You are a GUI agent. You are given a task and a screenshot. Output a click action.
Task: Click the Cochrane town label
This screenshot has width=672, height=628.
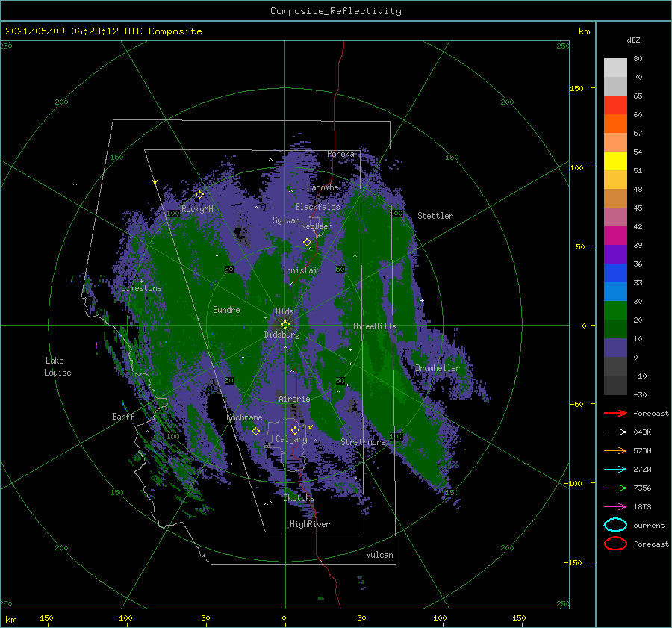(x=244, y=417)
